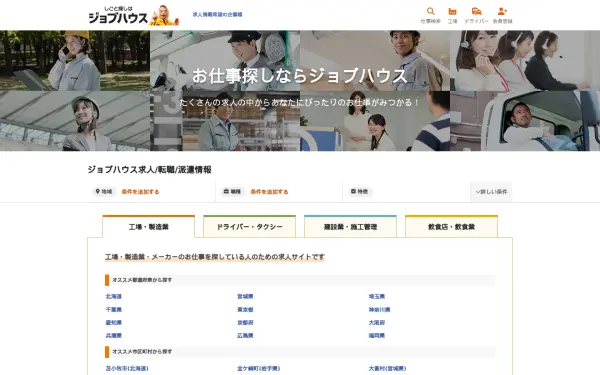Open 福岡県 prefecture link
The height and width of the screenshot is (375, 600).
click(x=377, y=336)
